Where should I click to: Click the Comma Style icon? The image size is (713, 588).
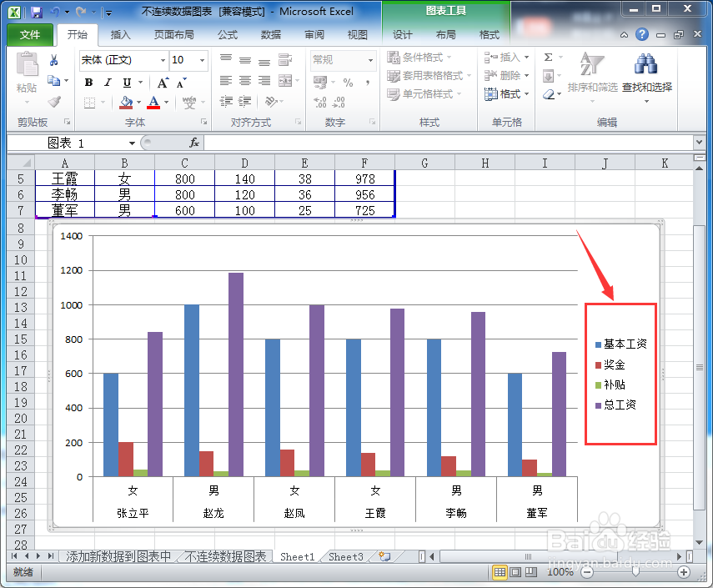[368, 83]
